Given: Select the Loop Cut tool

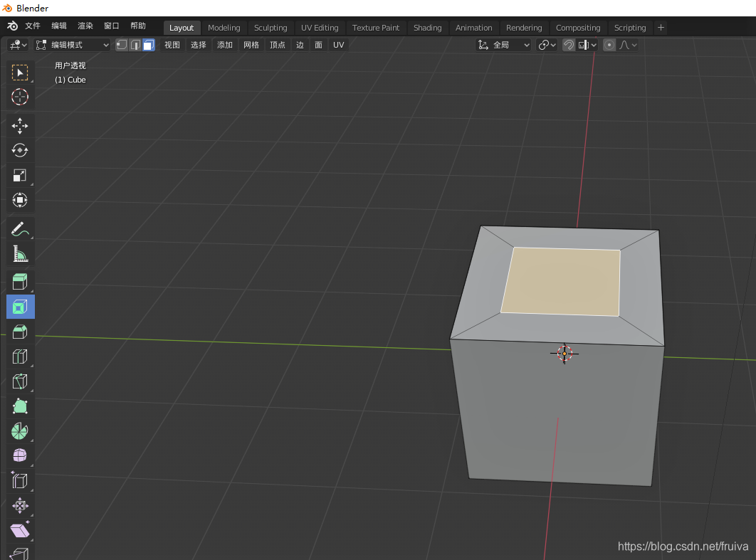Looking at the screenshot, I should 20,356.
